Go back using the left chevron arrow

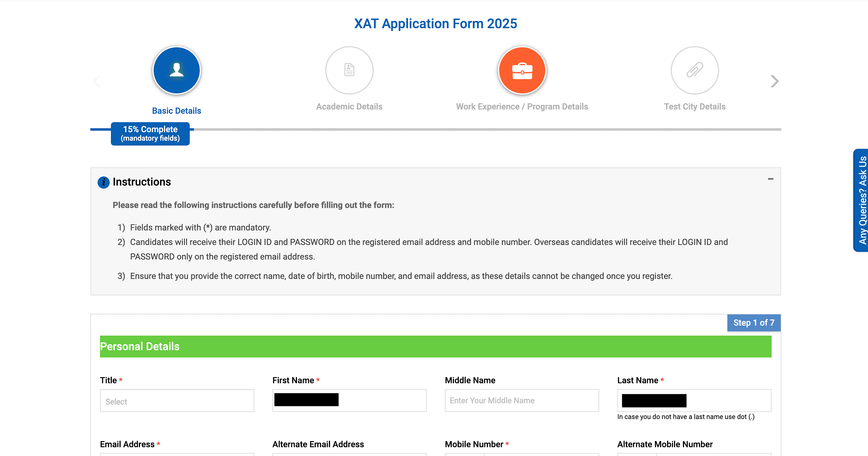tap(97, 81)
